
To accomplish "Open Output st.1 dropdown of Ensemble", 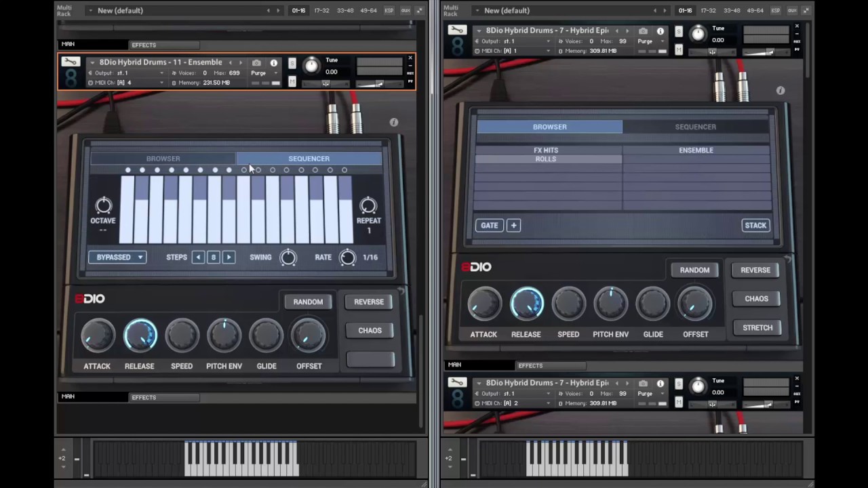I will pos(161,73).
